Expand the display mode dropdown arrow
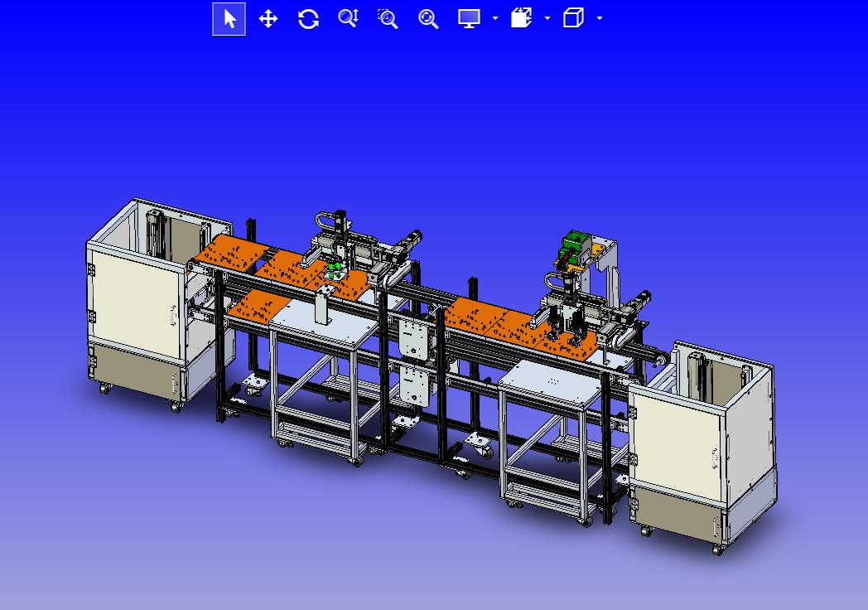This screenshot has height=610, width=868. tap(495, 18)
